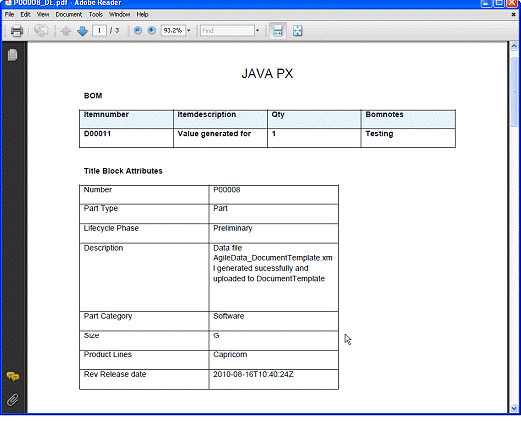The image size is (521, 423).
Task: Click the zoom in plus button
Action: click(x=152, y=31)
